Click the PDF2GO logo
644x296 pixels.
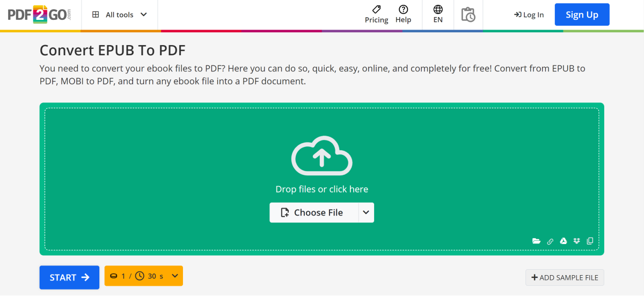39,14
